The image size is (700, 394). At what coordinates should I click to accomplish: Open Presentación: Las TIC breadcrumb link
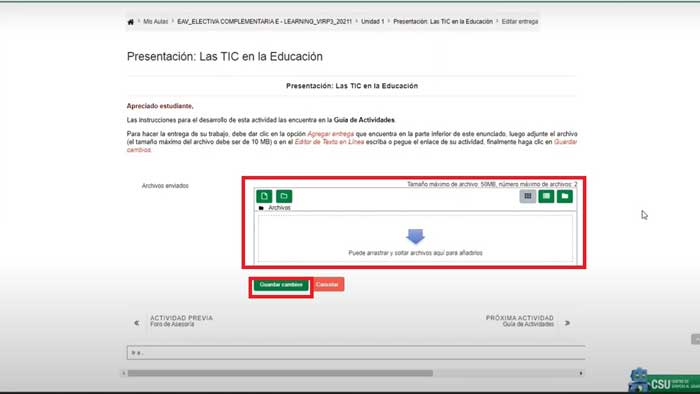coord(443,21)
